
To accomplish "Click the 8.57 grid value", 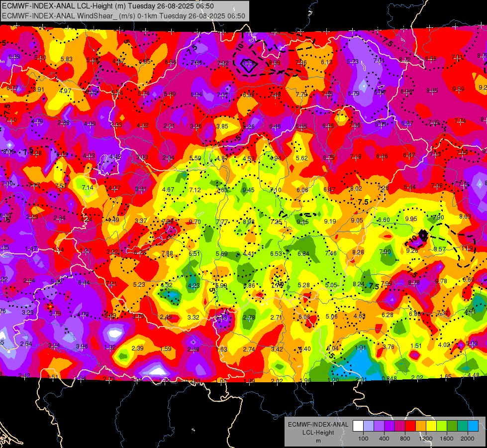I will point(440,249).
